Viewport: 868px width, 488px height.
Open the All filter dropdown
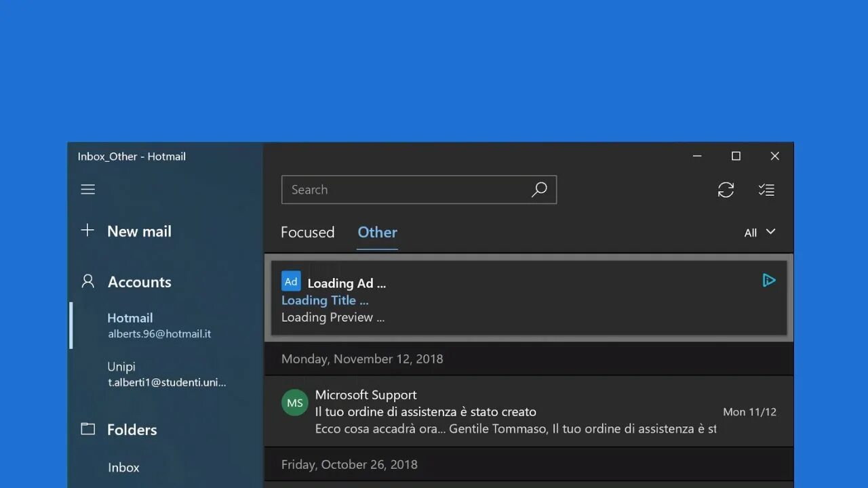tap(759, 232)
